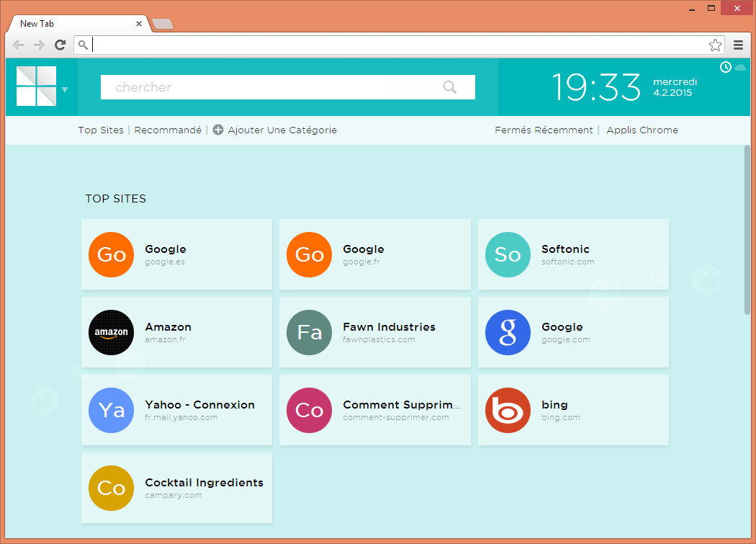
Task: Click the 19:33 clock display
Action: point(596,87)
